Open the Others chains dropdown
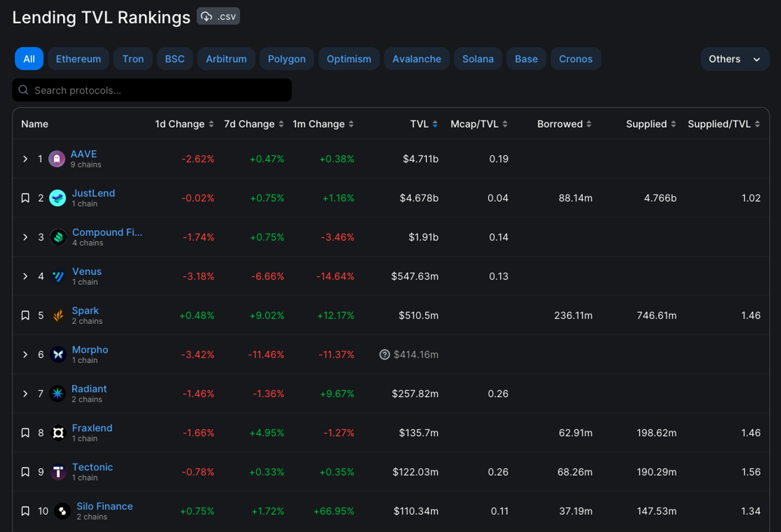781x532 pixels. tap(735, 59)
